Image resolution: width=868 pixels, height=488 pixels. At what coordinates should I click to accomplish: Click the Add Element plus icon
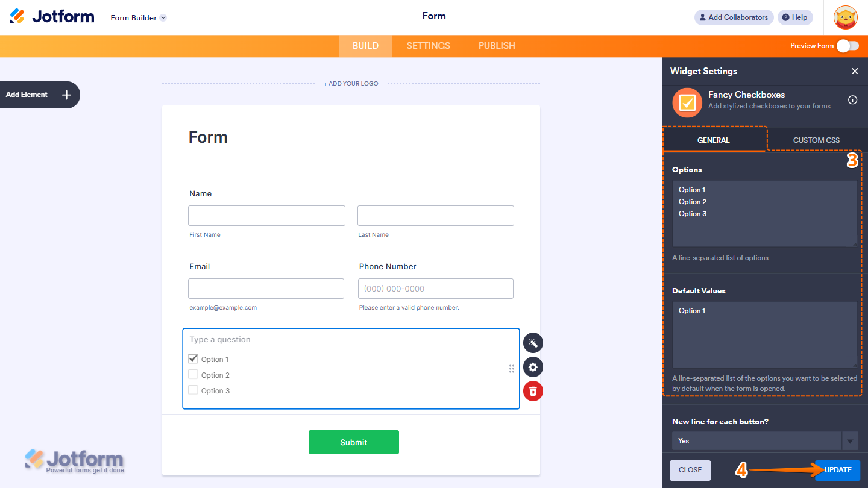[66, 95]
